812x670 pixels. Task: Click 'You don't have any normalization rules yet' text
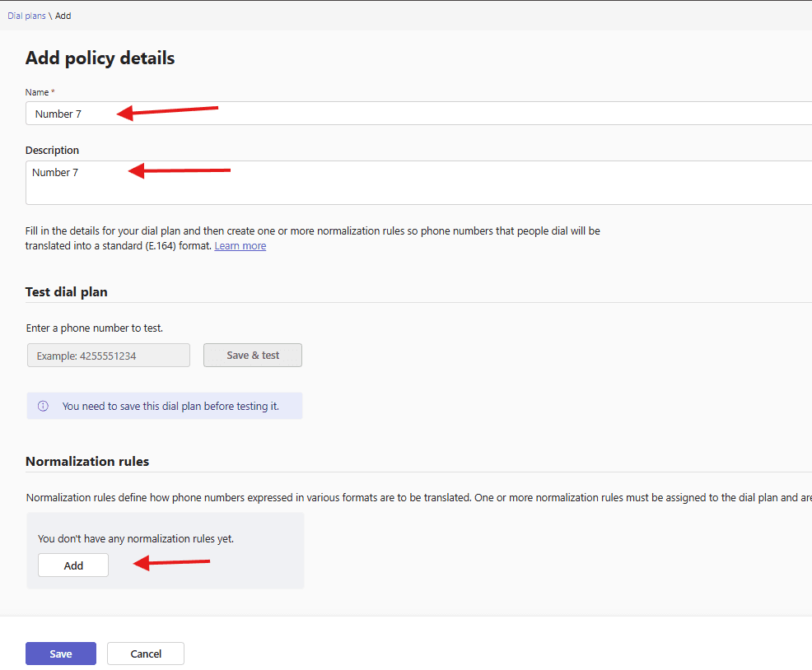(x=136, y=538)
